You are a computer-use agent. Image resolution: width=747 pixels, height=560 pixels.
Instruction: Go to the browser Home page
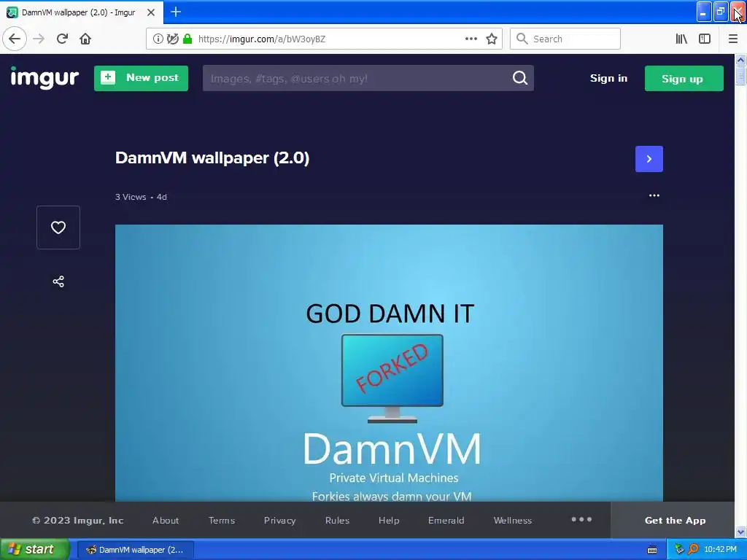tap(85, 39)
